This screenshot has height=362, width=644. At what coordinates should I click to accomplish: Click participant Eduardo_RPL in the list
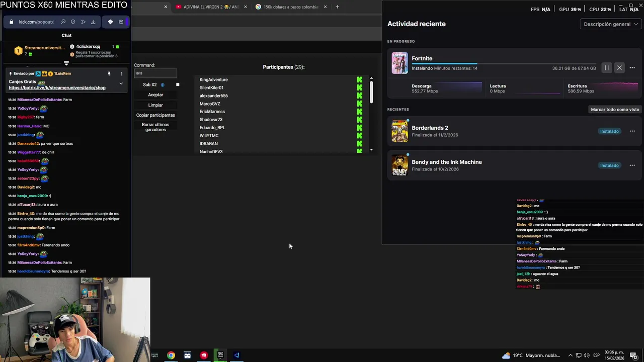tap(212, 128)
